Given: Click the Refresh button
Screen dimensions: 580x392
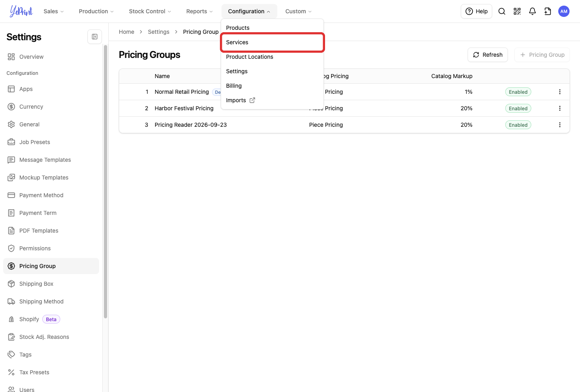Looking at the screenshot, I should tap(488, 55).
